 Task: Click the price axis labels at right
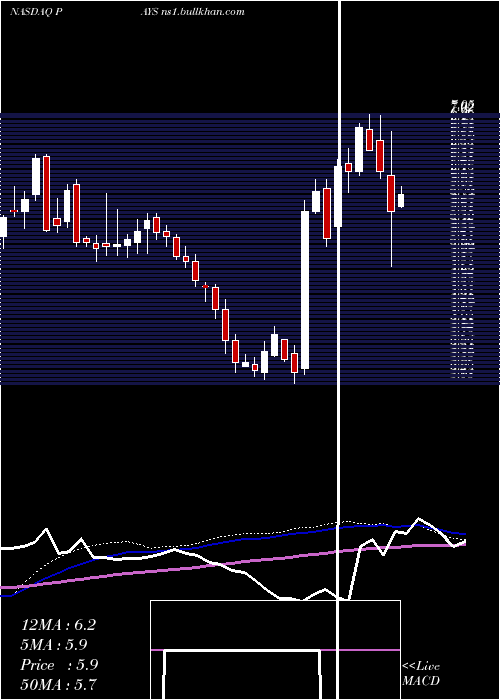pyautogui.click(x=462, y=241)
